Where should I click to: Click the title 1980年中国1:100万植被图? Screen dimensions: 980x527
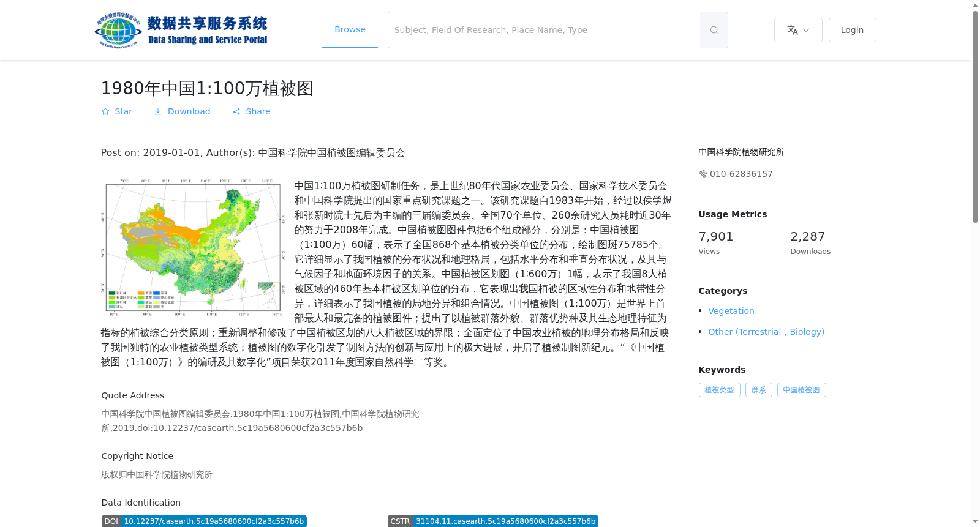click(x=207, y=88)
